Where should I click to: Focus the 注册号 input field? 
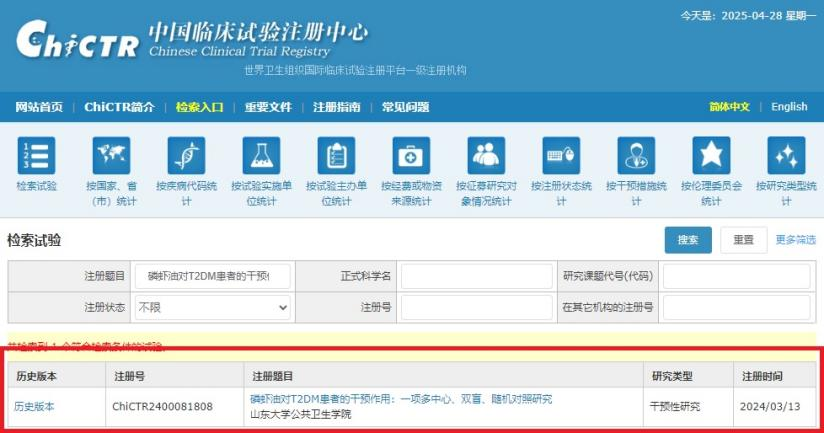click(477, 307)
